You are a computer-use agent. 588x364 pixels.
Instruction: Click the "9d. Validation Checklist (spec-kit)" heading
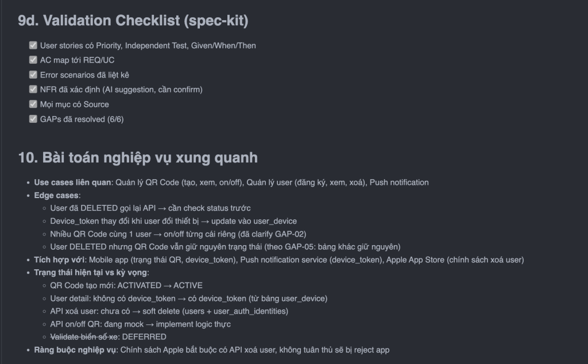(133, 21)
